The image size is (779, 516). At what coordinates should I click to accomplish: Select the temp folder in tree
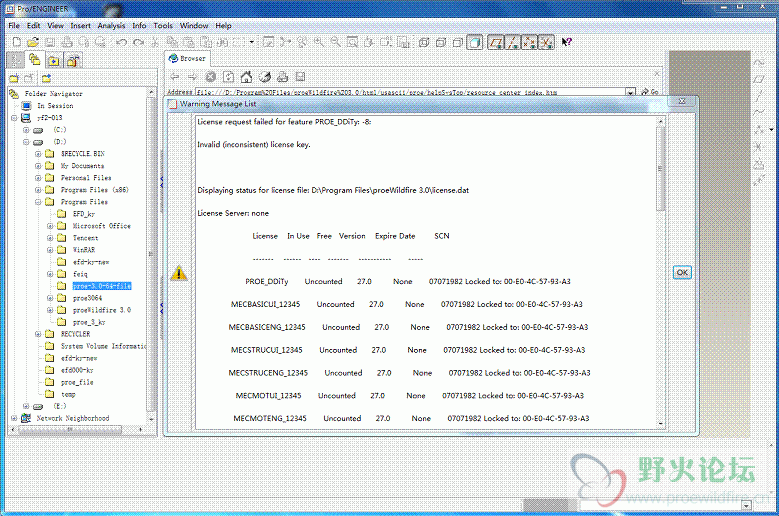(68, 394)
